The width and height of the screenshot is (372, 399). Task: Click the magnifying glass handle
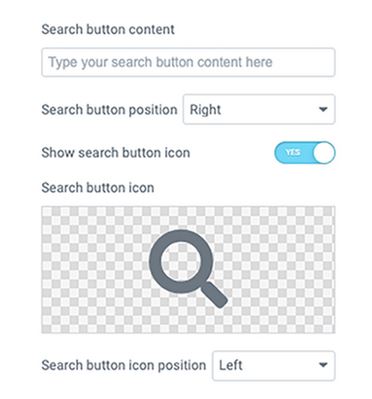coord(215,295)
